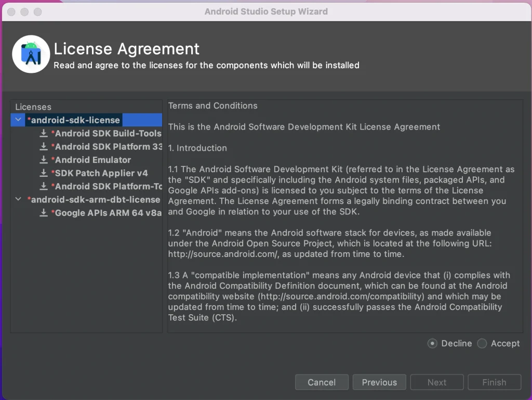The width and height of the screenshot is (532, 400).
Task: Click the http://source.android.com/ URL text
Action: pyautogui.click(x=223, y=254)
